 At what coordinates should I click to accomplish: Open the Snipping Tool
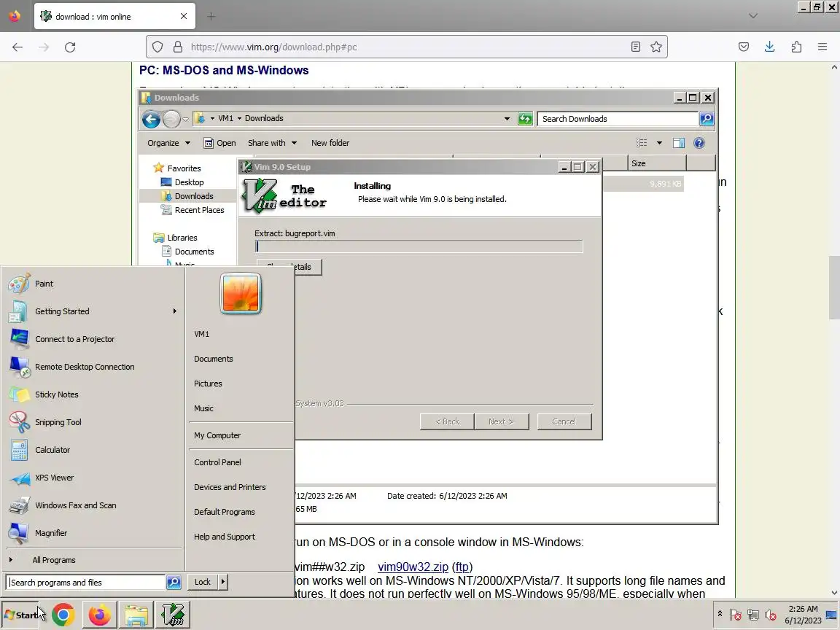point(58,422)
